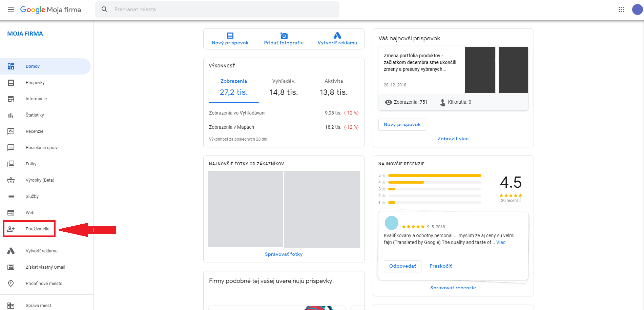
Task: Open Príspevky in the sidebar
Action: [45, 83]
